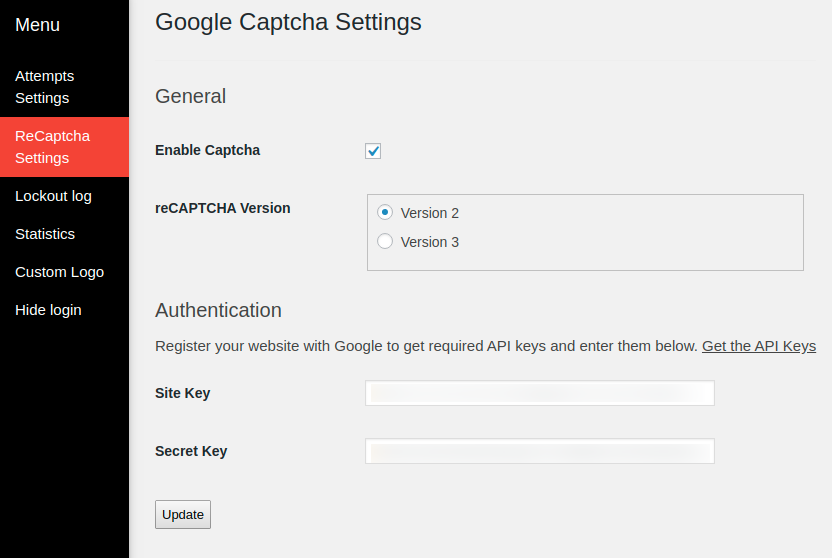Focus the Site Key input field
Screen dimensions: 832x558
(540, 393)
